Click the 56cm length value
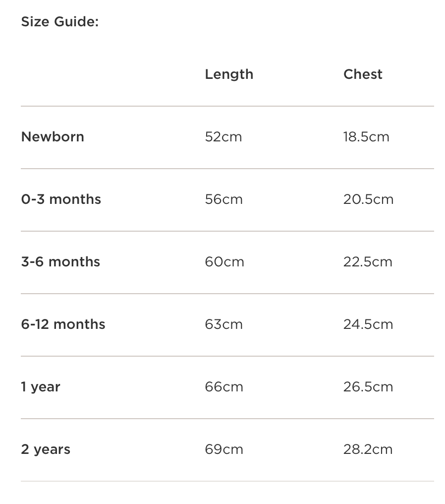The height and width of the screenshot is (504, 445). [x=224, y=199]
